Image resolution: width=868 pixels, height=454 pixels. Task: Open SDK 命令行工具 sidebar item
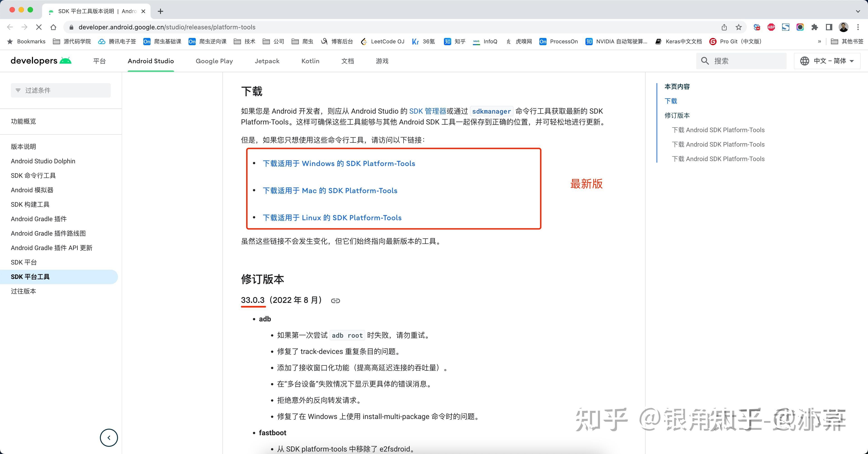pyautogui.click(x=33, y=176)
